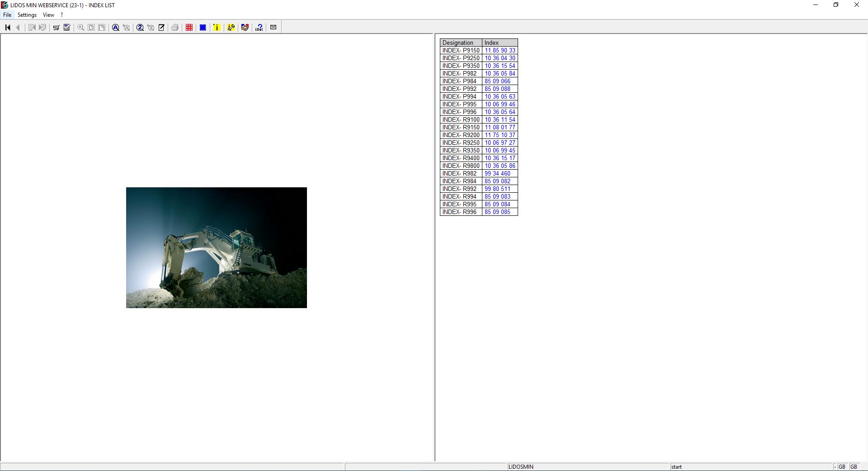Open the View menu
The height and width of the screenshot is (471, 868).
click(x=48, y=15)
